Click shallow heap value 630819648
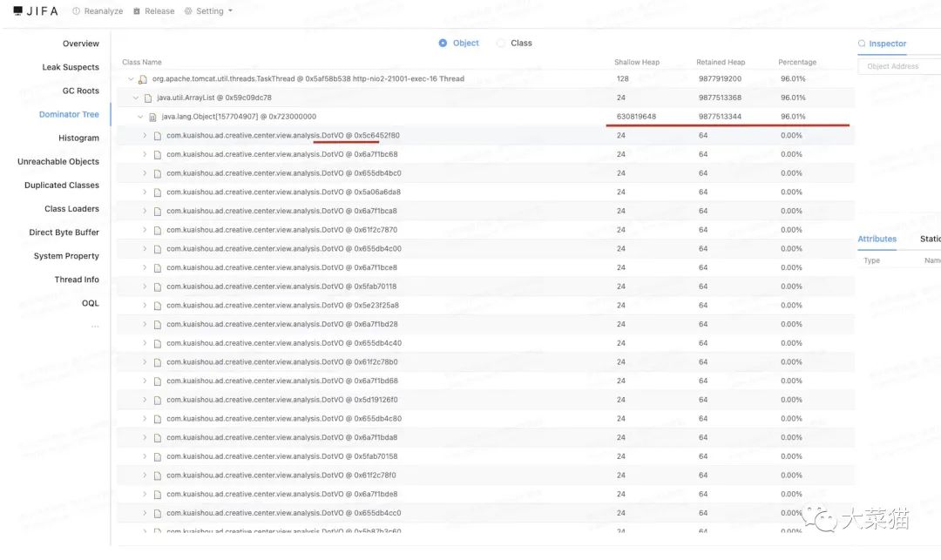This screenshot has width=941, height=560. pos(636,117)
